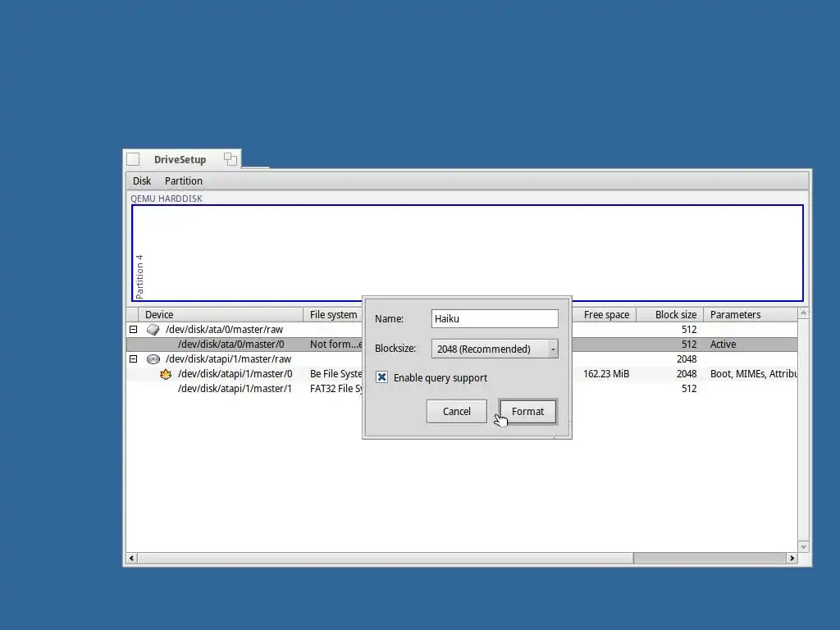
Task: Click the horizontal scrollbar thumb
Action: [x=386, y=558]
